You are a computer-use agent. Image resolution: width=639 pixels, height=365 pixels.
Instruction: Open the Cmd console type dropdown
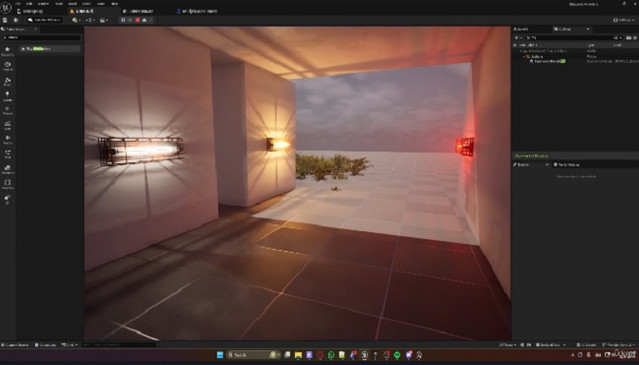tap(70, 345)
